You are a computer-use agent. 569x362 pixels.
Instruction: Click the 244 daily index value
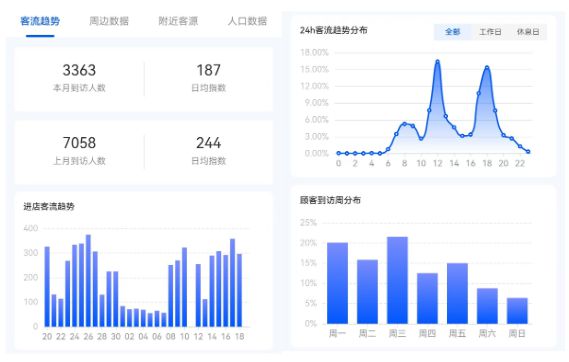[209, 143]
